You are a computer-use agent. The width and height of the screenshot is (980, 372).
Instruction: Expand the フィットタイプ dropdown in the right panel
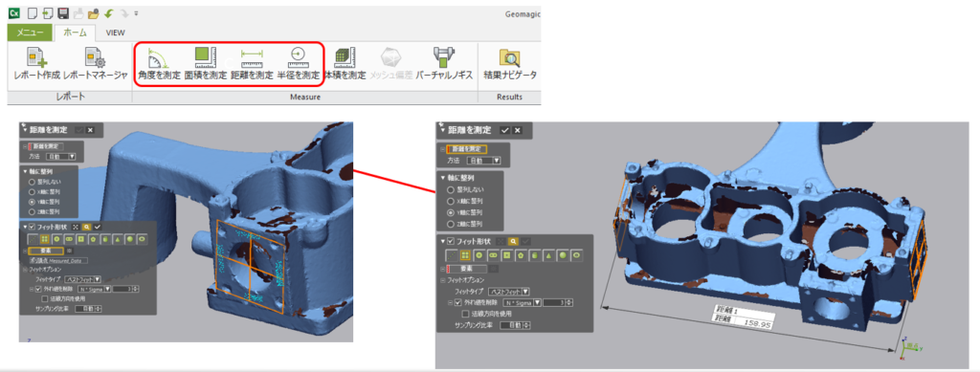509,292
